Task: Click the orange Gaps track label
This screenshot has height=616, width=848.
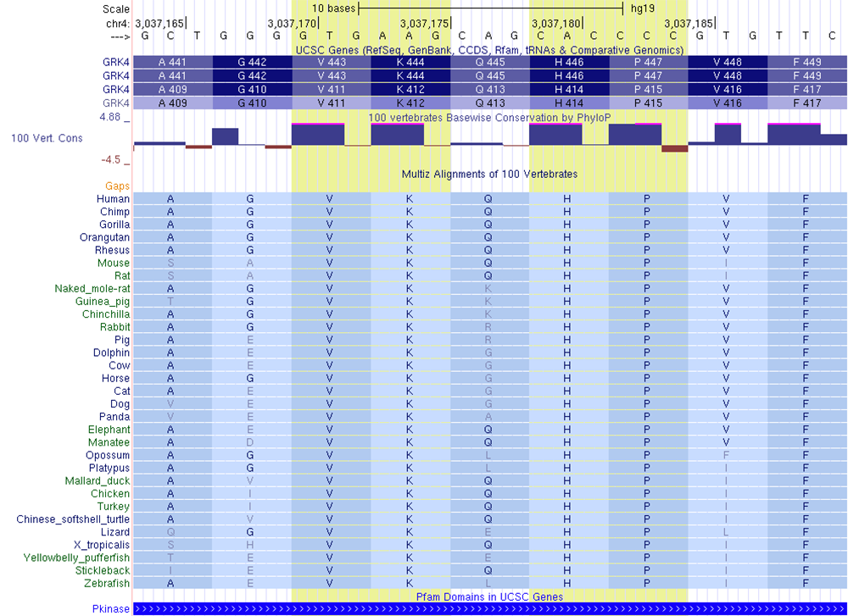Action: coord(118,186)
